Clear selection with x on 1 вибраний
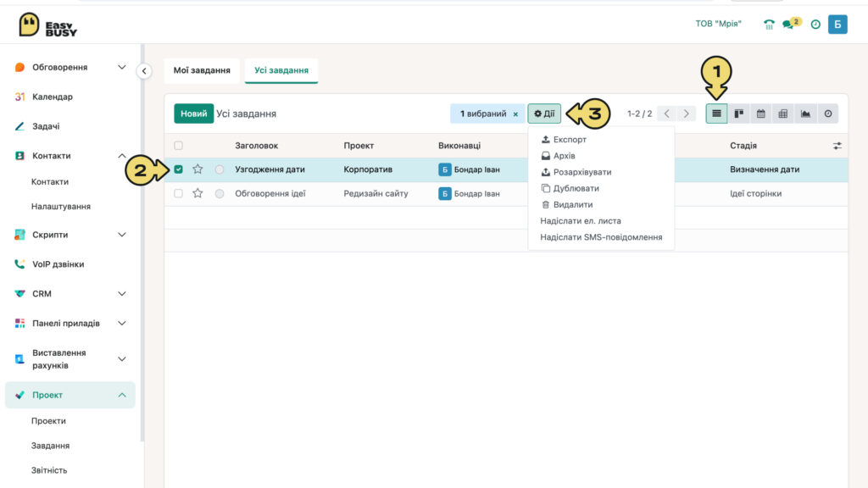The width and height of the screenshot is (868, 488). pos(515,114)
